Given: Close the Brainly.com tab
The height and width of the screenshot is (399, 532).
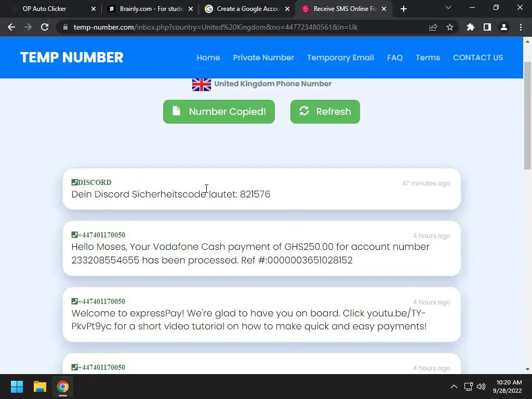Looking at the screenshot, I should [191, 9].
